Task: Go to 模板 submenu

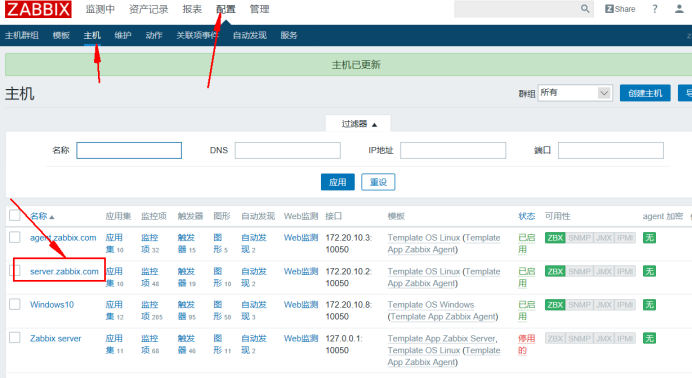Action: pos(61,35)
